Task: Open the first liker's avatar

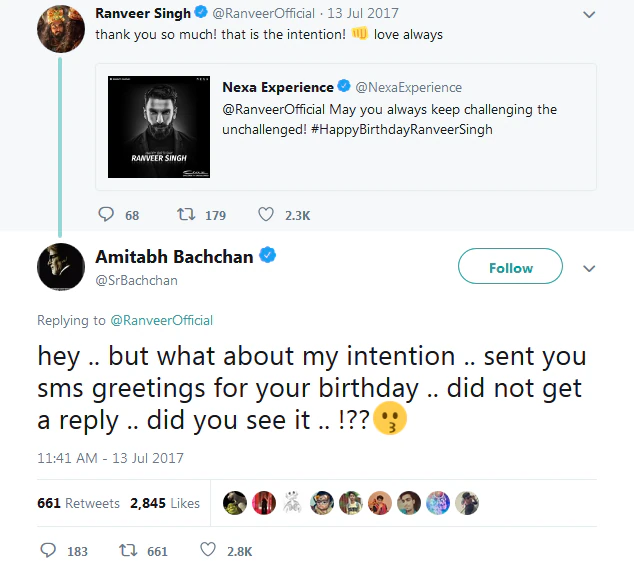Action: (234, 502)
